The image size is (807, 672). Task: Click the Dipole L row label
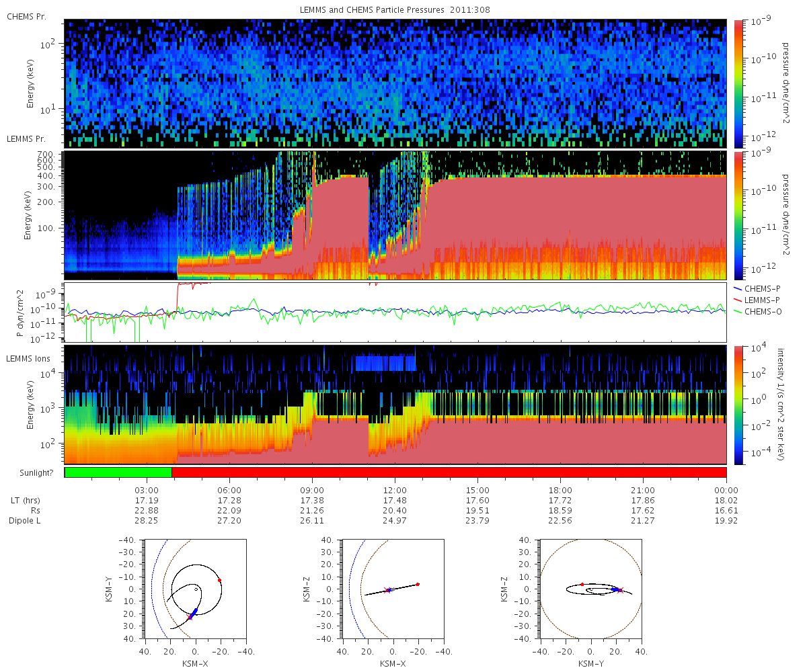pos(26,521)
